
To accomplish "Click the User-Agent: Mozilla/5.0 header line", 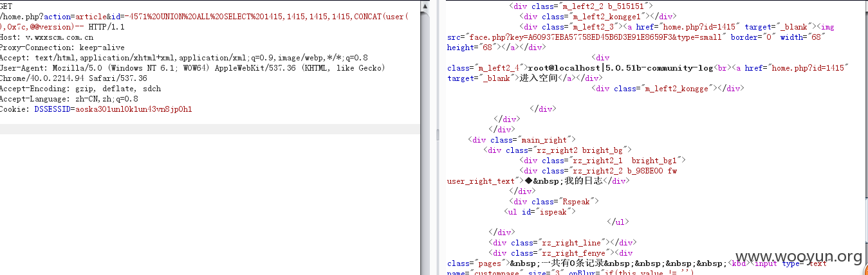I will 194,67.
